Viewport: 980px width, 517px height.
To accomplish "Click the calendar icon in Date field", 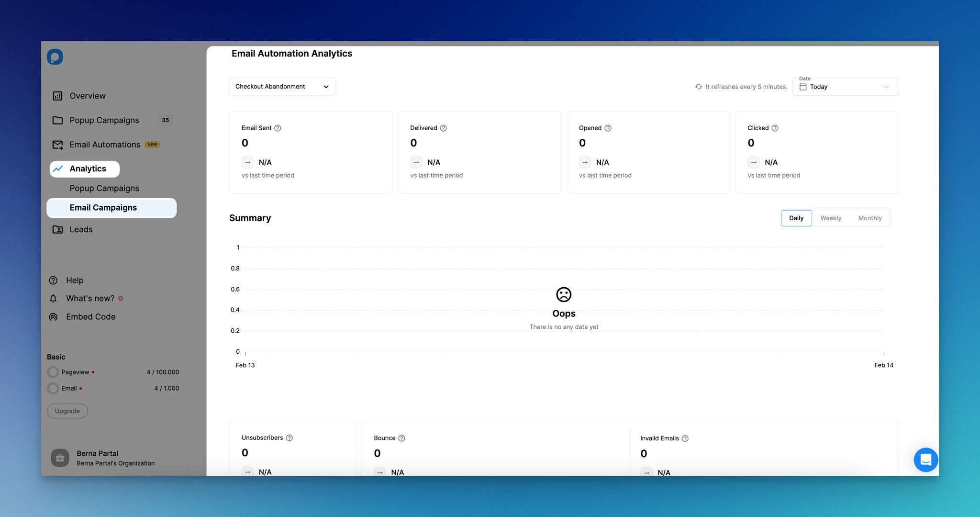I will [x=803, y=87].
